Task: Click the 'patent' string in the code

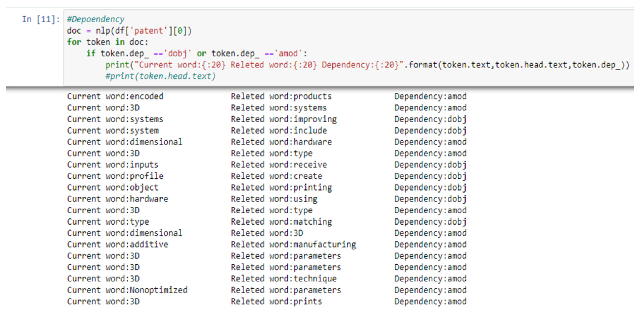Action: [x=149, y=31]
